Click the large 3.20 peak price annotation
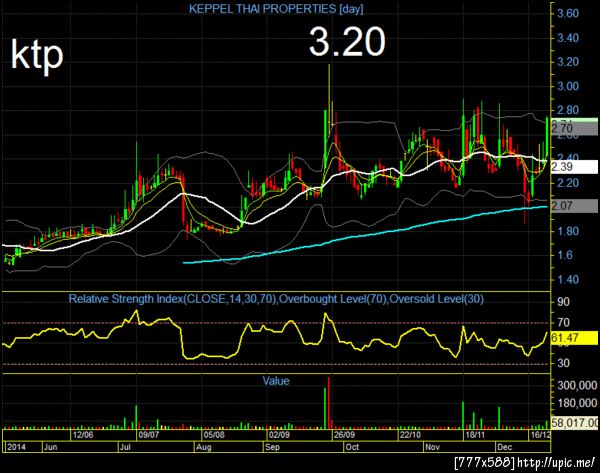This screenshot has height=473, width=600. coord(347,42)
